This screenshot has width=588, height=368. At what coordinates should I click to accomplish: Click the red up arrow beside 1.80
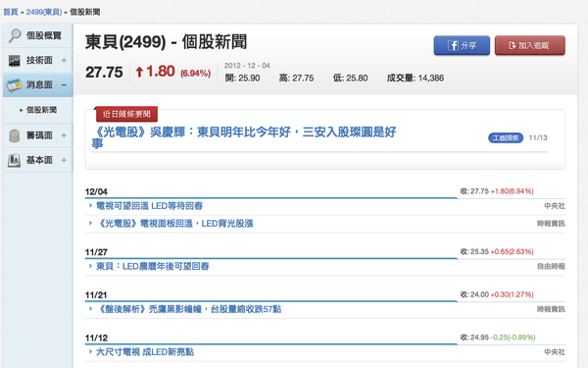pyautogui.click(x=139, y=72)
